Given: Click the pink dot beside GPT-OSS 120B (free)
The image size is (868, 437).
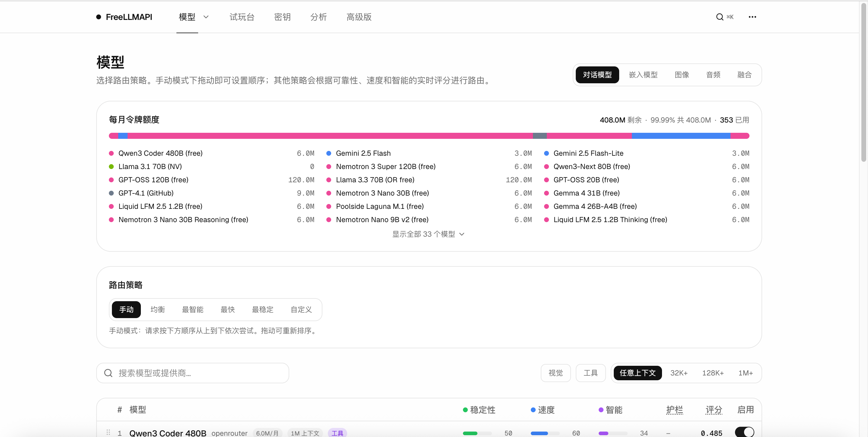Looking at the screenshot, I should (x=111, y=180).
